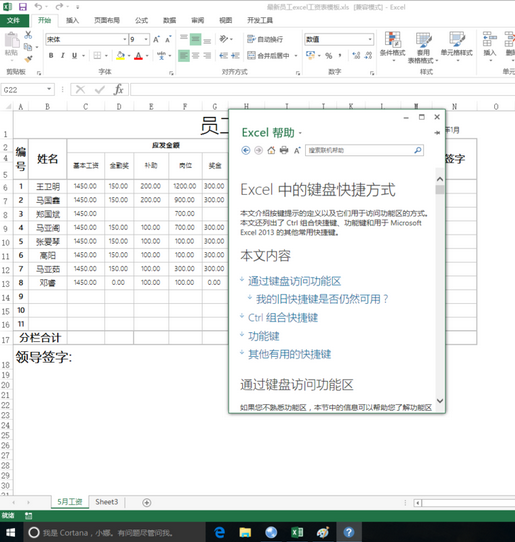Expand the Name Box dropdown arrow
The height and width of the screenshot is (542, 515).
pos(49,90)
